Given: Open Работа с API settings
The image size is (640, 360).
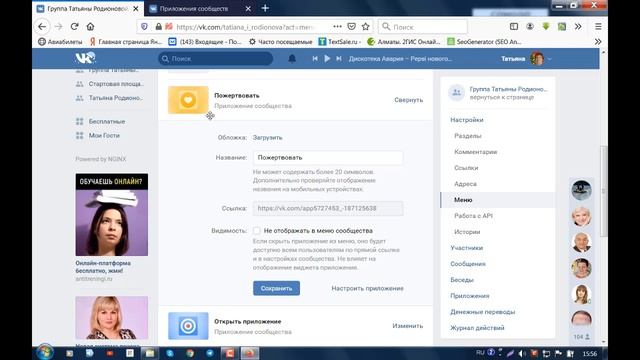Looking at the screenshot, I should click(473, 216).
